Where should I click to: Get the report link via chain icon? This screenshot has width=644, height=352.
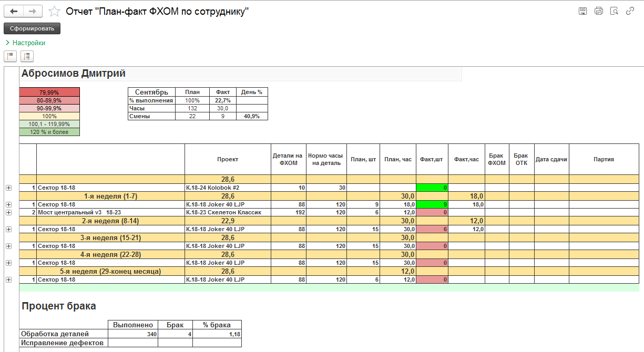tap(630, 11)
